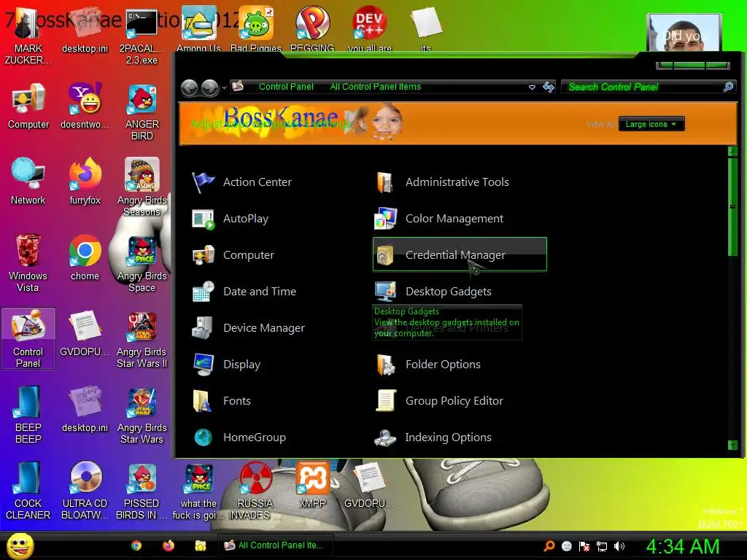Screen dimensions: 747x560
Task: Open Indexing Options icon
Action: click(385, 437)
